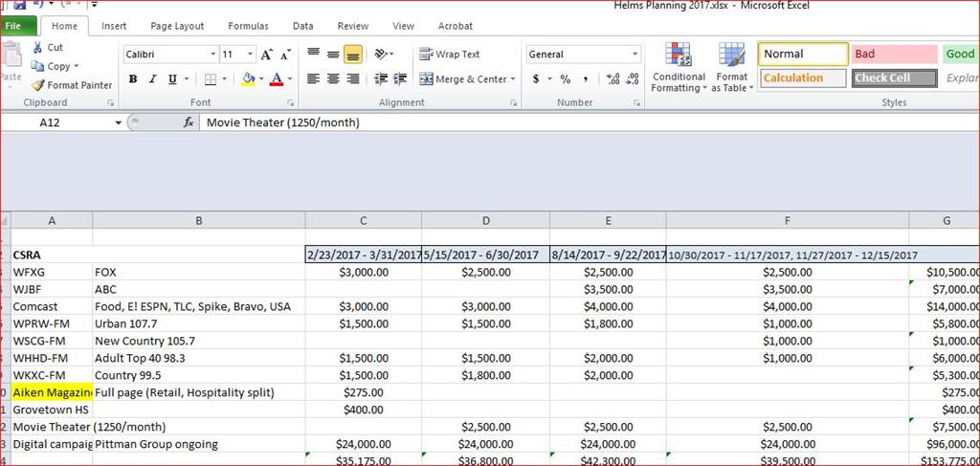Activate the Format Painter brush
Screen dimensions: 980x466
[37, 85]
